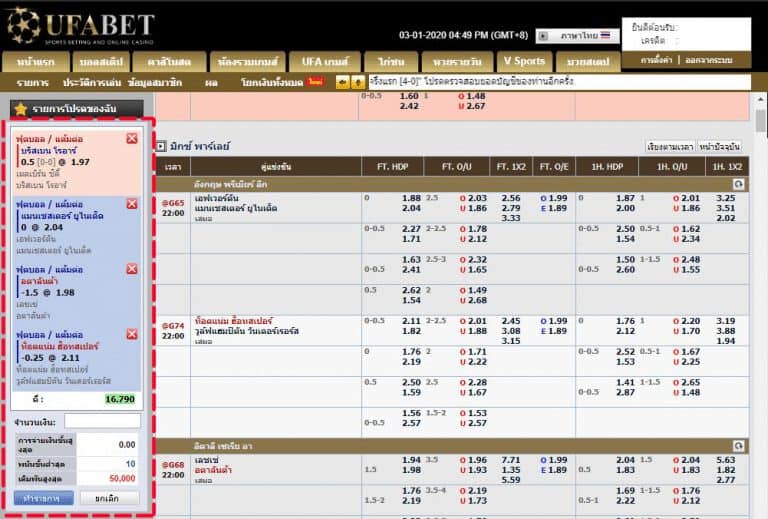Select FT 1X2 odds 3.15
The height and width of the screenshot is (519, 768).
point(511,341)
